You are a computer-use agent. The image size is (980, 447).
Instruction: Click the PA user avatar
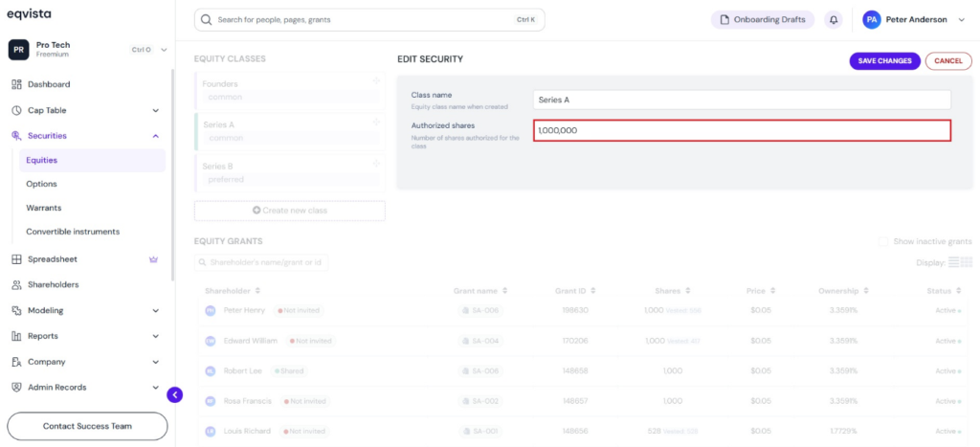(872, 20)
